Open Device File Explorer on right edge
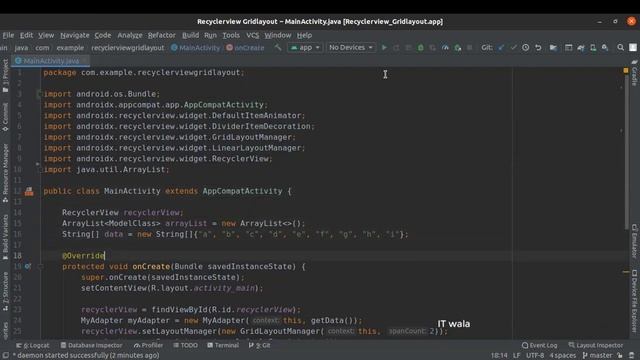The height and width of the screenshot is (360, 640). point(635,300)
